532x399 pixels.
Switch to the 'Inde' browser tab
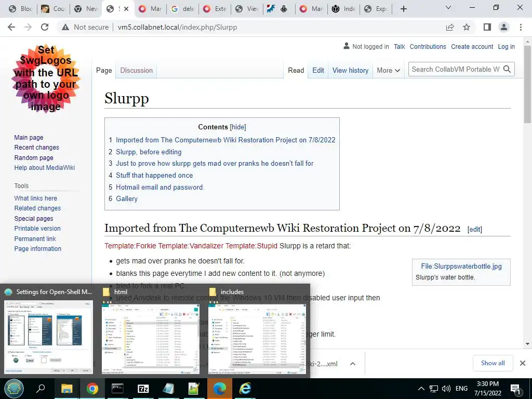coord(344,9)
